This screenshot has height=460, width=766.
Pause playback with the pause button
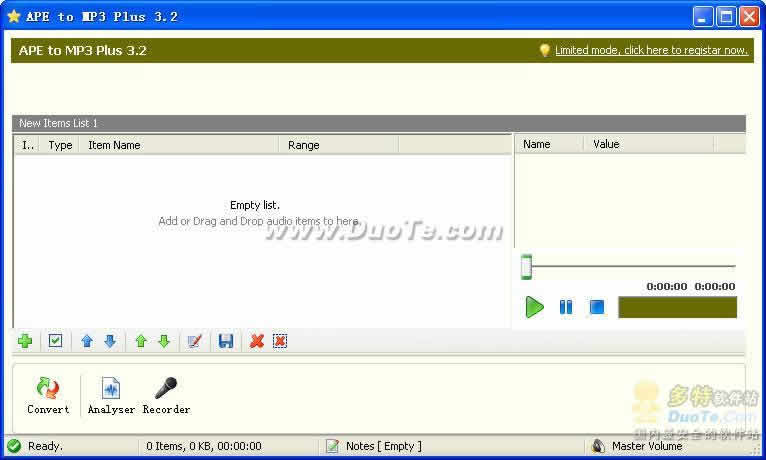[566, 307]
